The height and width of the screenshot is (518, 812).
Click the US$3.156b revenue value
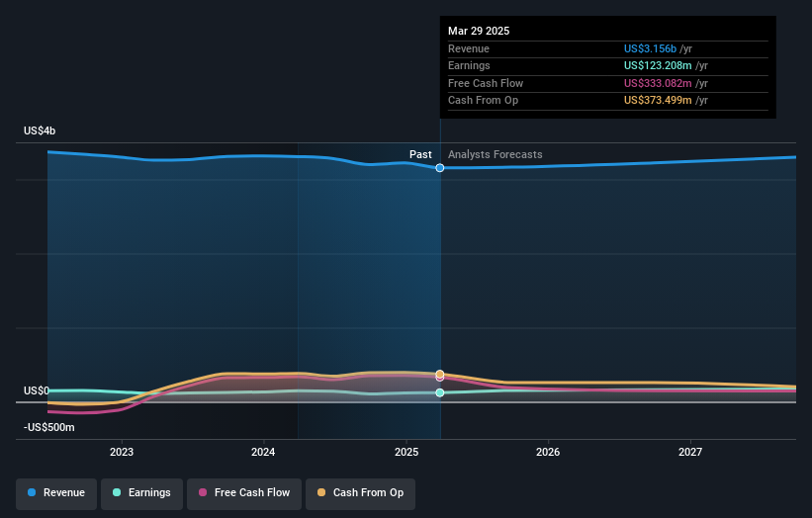click(650, 48)
